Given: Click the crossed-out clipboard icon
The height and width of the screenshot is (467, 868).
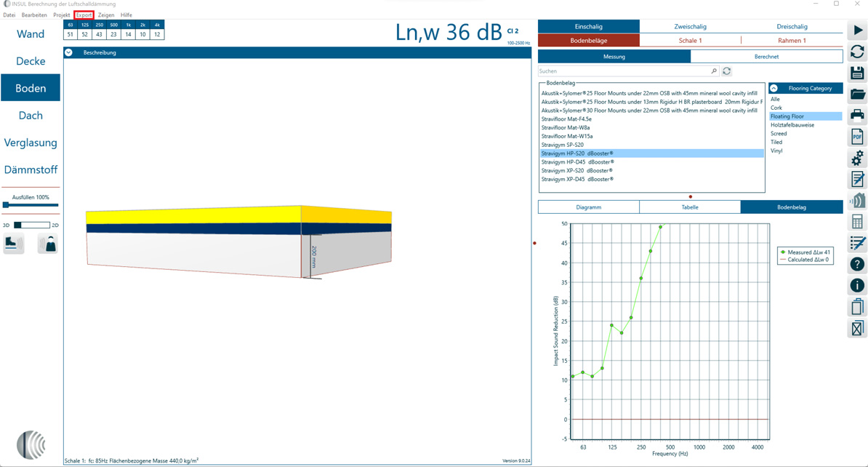Looking at the screenshot, I should point(857,328).
